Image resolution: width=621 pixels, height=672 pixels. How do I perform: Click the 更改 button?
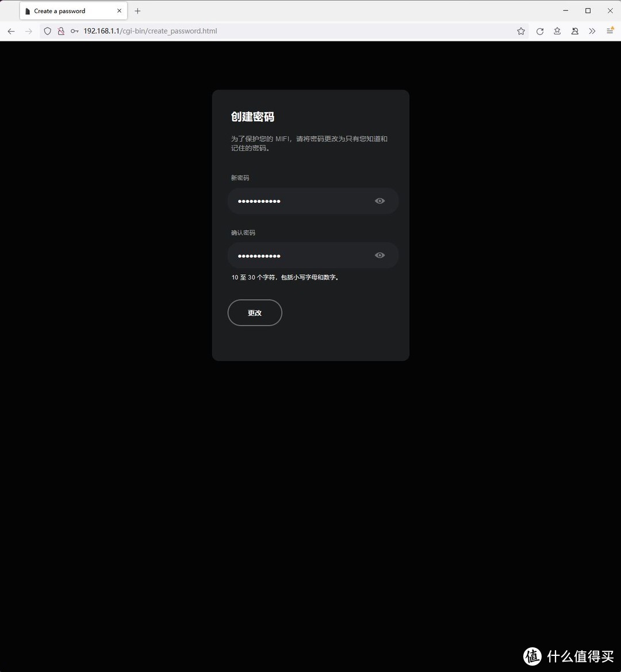point(255,313)
